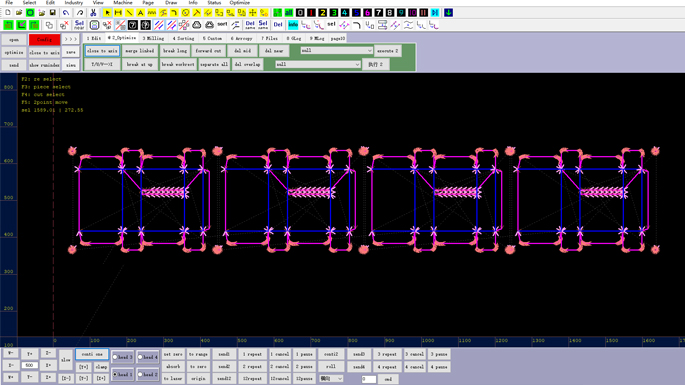Open the Industry menu
The height and width of the screenshot is (385, 685).
(73, 3)
